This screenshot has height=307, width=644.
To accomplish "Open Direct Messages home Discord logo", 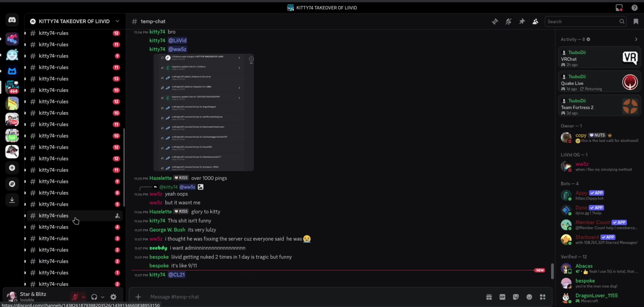I will [12, 20].
